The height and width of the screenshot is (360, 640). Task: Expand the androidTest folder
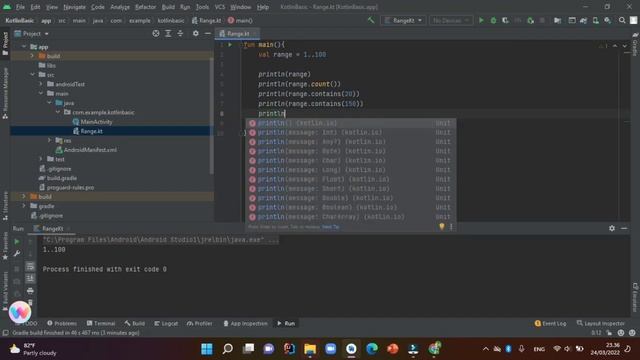coord(41,84)
